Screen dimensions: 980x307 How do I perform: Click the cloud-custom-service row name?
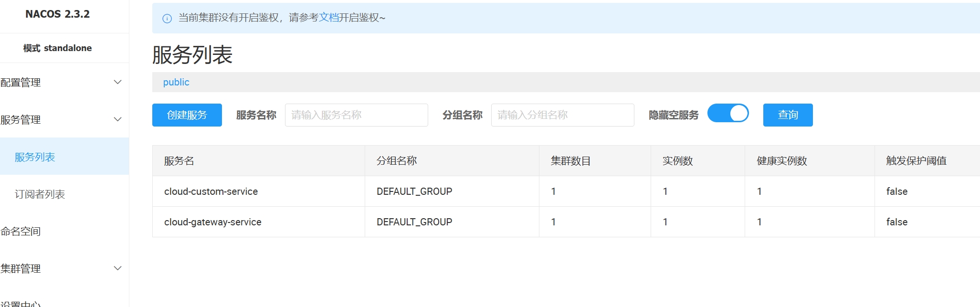coord(211,191)
